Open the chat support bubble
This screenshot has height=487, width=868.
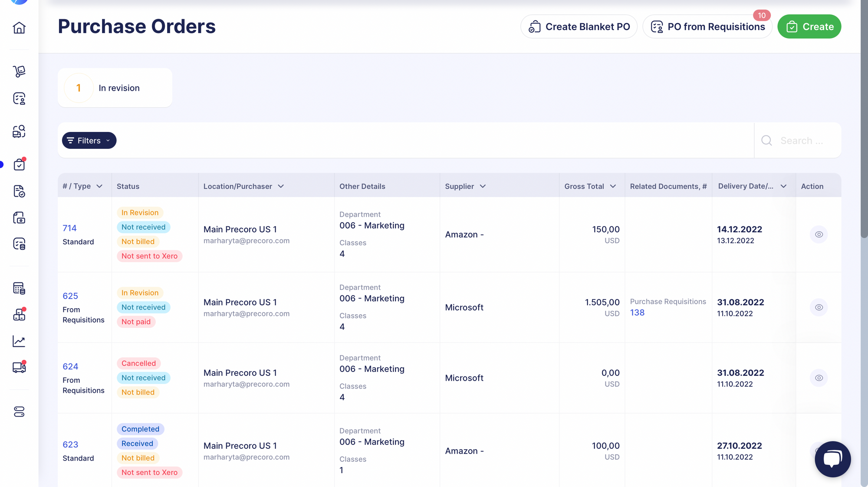[x=832, y=459]
